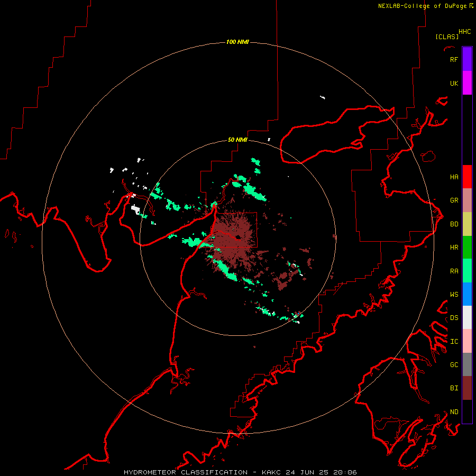Click the HYDROMETEOR CLASSIFICATION title text
The width and height of the screenshot is (476, 476).
pyautogui.click(x=186, y=472)
